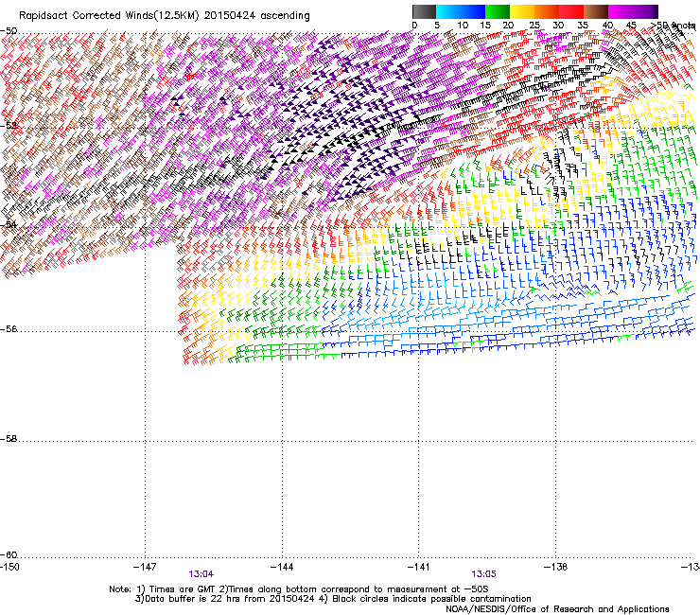Click the blue 10-15 knots color swatch
The height and width of the screenshot is (615, 700).
tap(473, 11)
